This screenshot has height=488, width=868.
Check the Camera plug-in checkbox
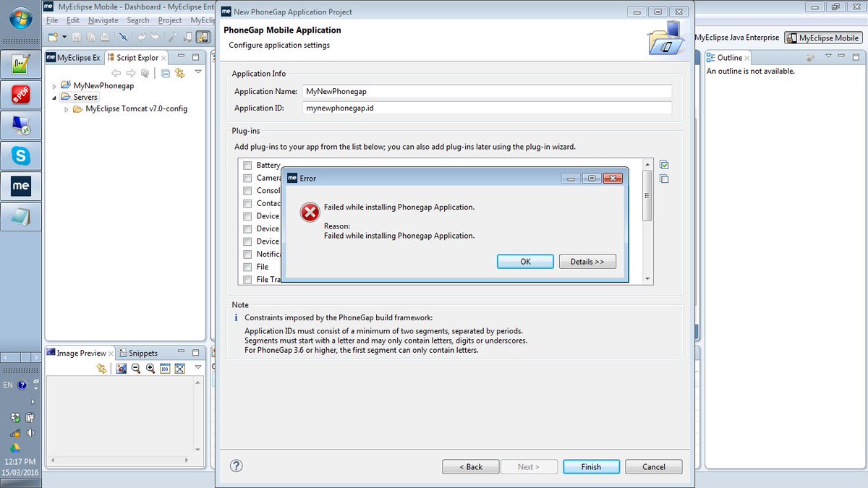click(x=247, y=178)
